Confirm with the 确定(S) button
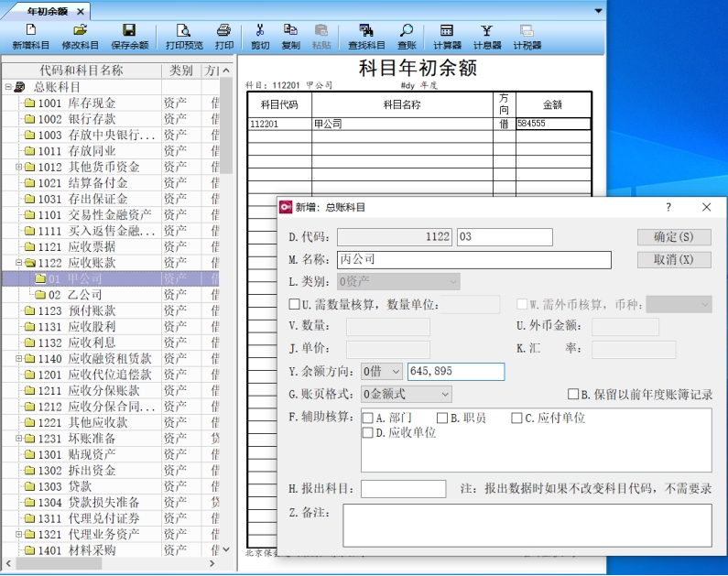The height and width of the screenshot is (576, 728). pyautogui.click(x=673, y=237)
